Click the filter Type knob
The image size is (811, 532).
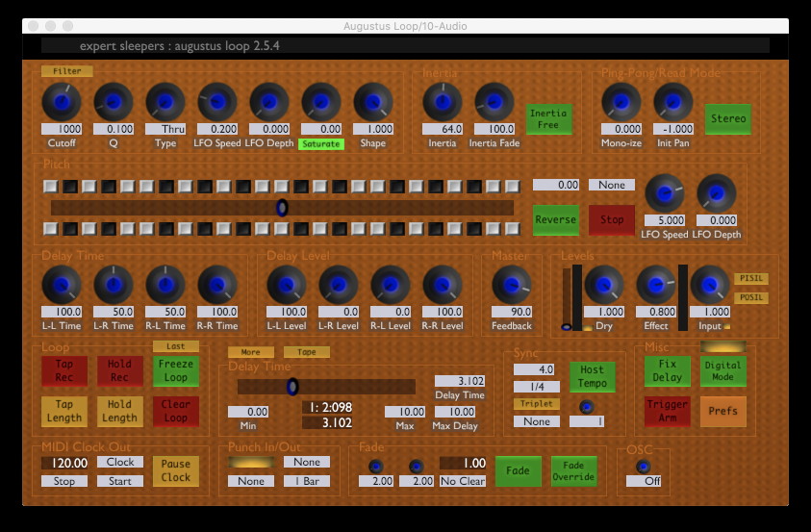click(x=165, y=102)
